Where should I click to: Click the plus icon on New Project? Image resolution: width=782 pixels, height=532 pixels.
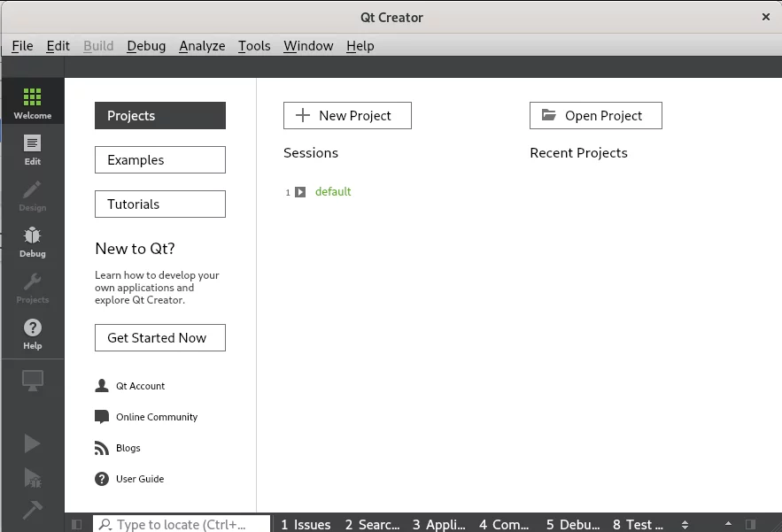click(303, 115)
